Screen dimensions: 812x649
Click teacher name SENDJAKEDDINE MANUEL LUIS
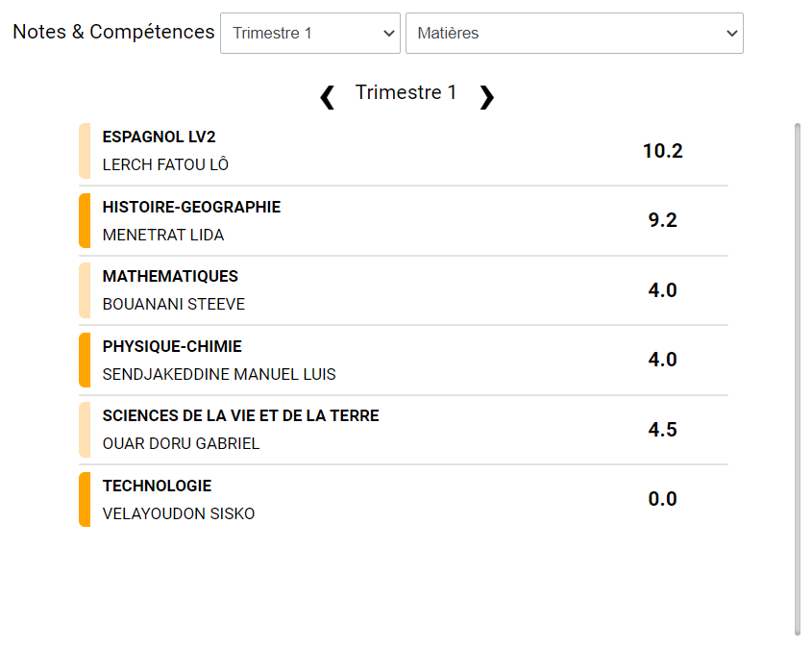[219, 375]
